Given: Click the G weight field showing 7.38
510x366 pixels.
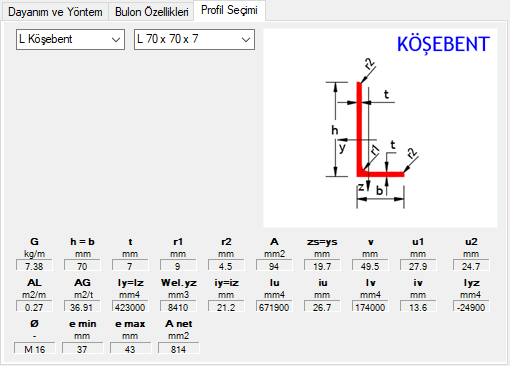Looking at the screenshot, I should tap(34, 266).
